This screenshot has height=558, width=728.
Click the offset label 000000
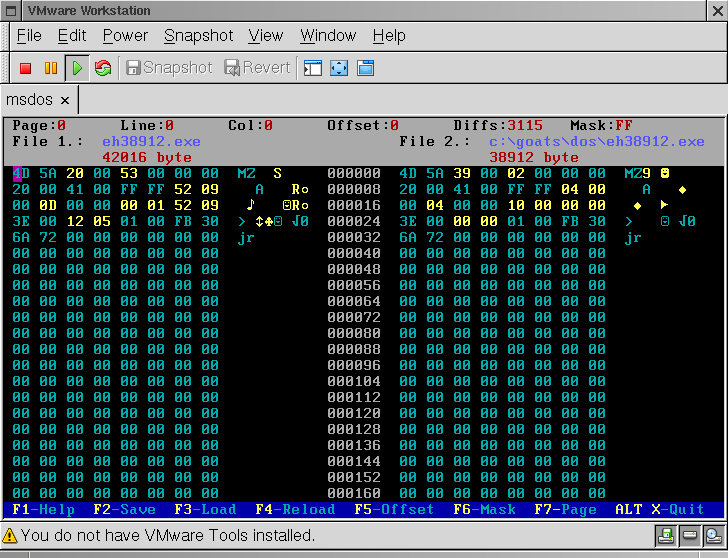pos(354,174)
